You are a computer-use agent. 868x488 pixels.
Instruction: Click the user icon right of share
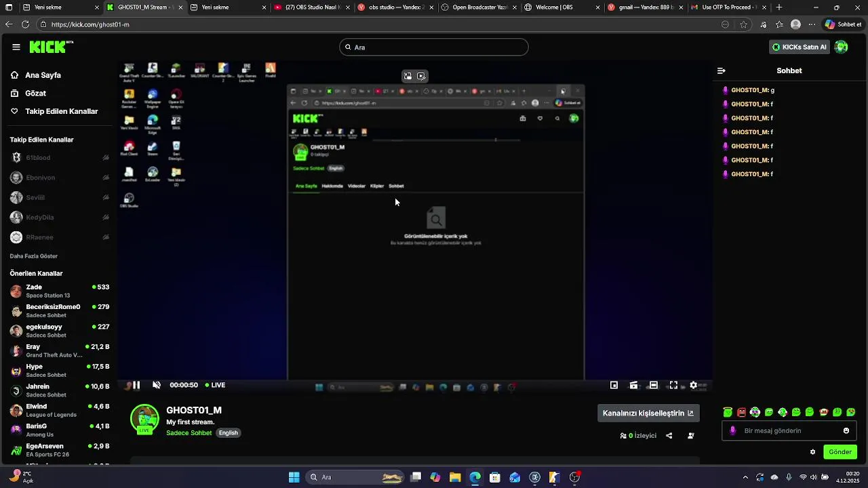690,436
